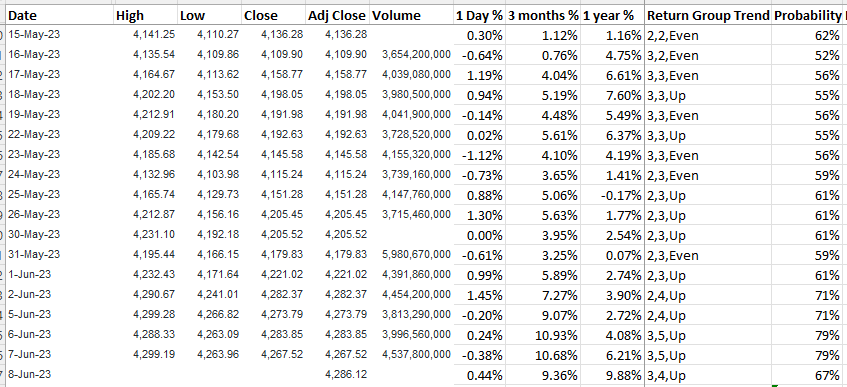Click the 15-May-23 date cell

[59, 35]
